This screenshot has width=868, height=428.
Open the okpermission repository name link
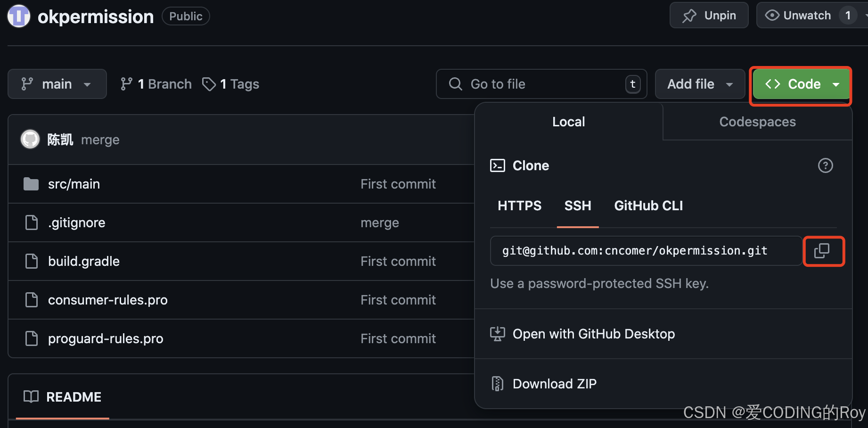(96, 16)
